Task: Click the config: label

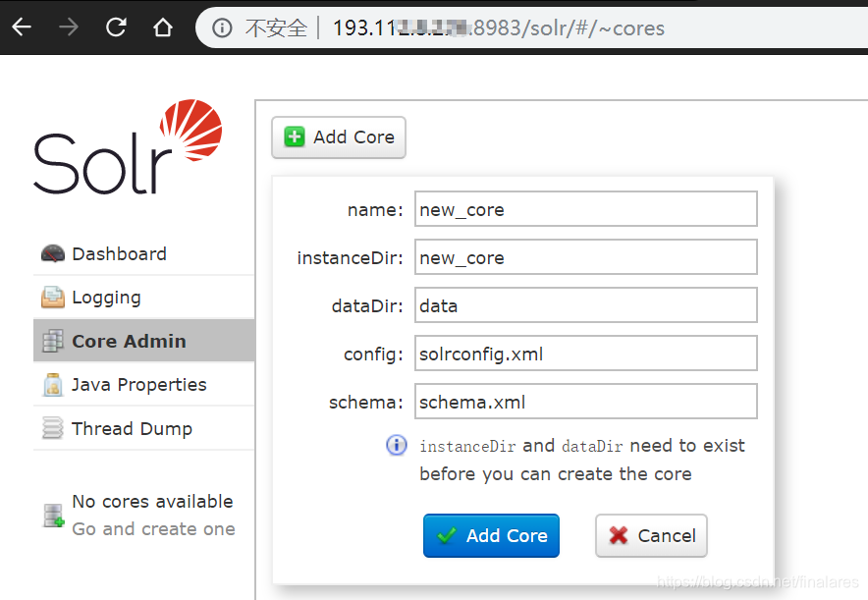Action: (374, 355)
